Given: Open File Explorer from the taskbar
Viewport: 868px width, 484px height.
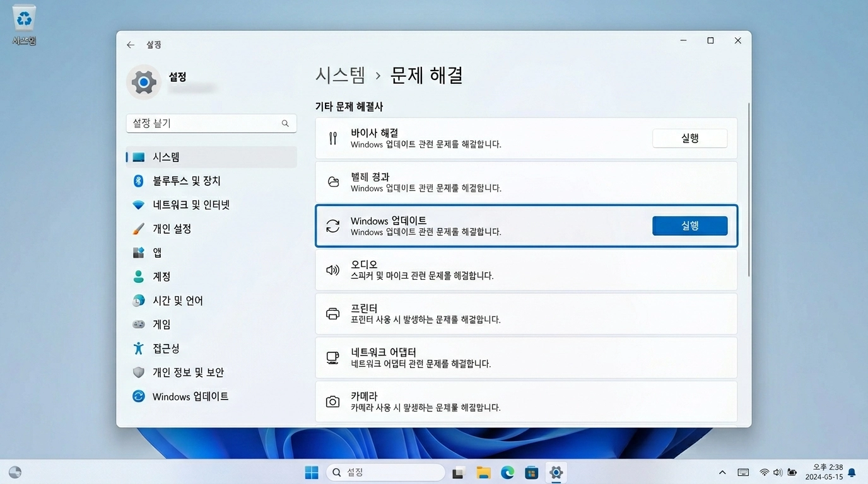Looking at the screenshot, I should [x=483, y=471].
